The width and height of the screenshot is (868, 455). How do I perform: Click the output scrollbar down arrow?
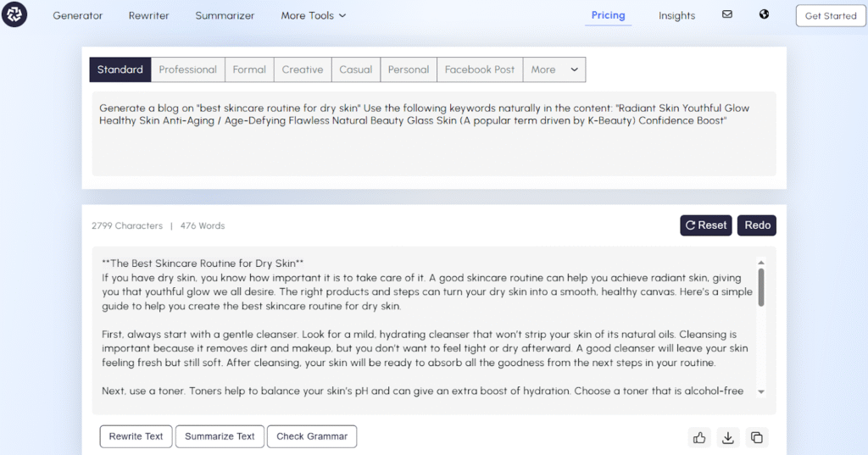point(761,392)
